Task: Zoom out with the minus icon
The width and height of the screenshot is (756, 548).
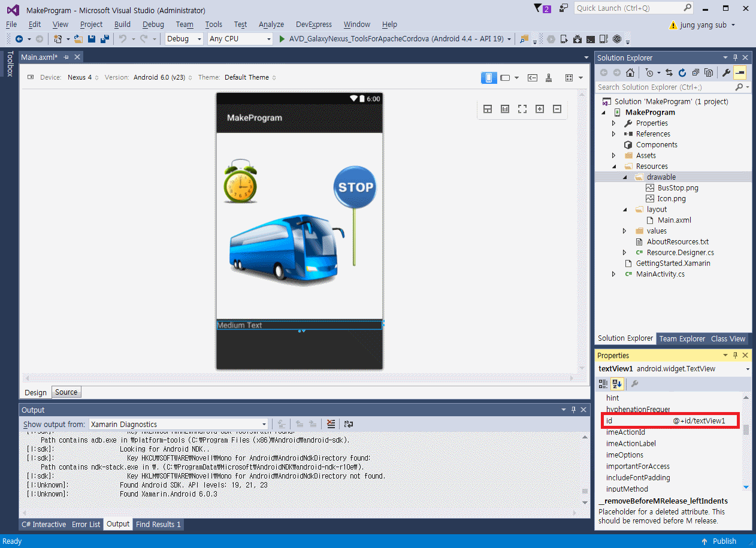Action: coord(557,109)
